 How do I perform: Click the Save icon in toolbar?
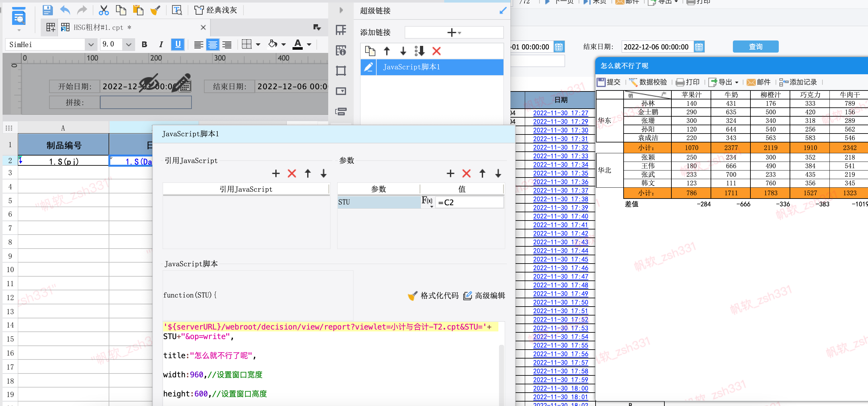[47, 10]
